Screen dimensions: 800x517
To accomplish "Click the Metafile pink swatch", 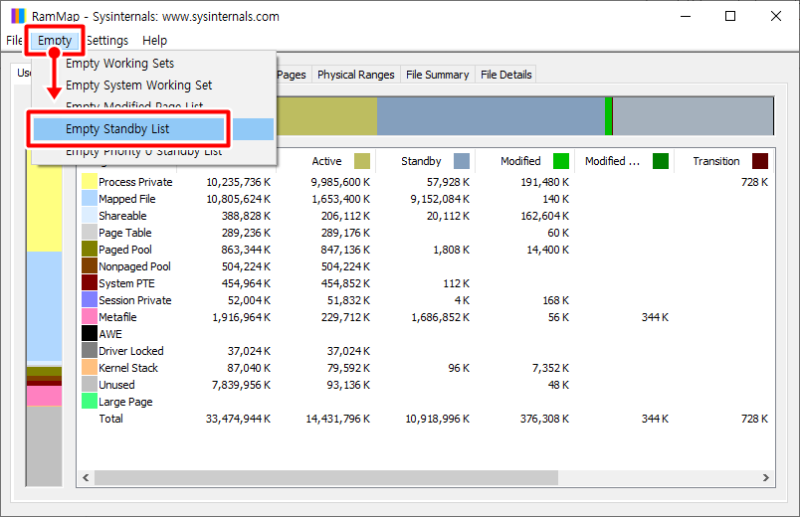I will click(89, 316).
